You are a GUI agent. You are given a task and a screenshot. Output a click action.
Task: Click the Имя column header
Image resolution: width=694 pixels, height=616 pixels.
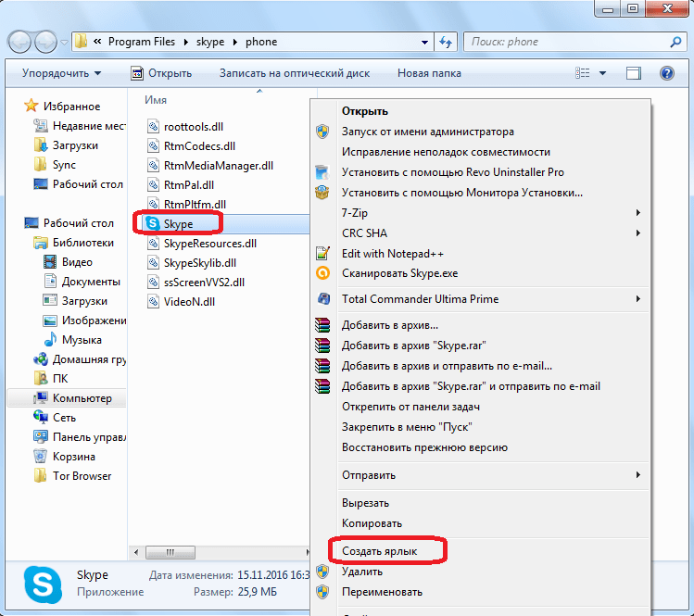pos(156,100)
